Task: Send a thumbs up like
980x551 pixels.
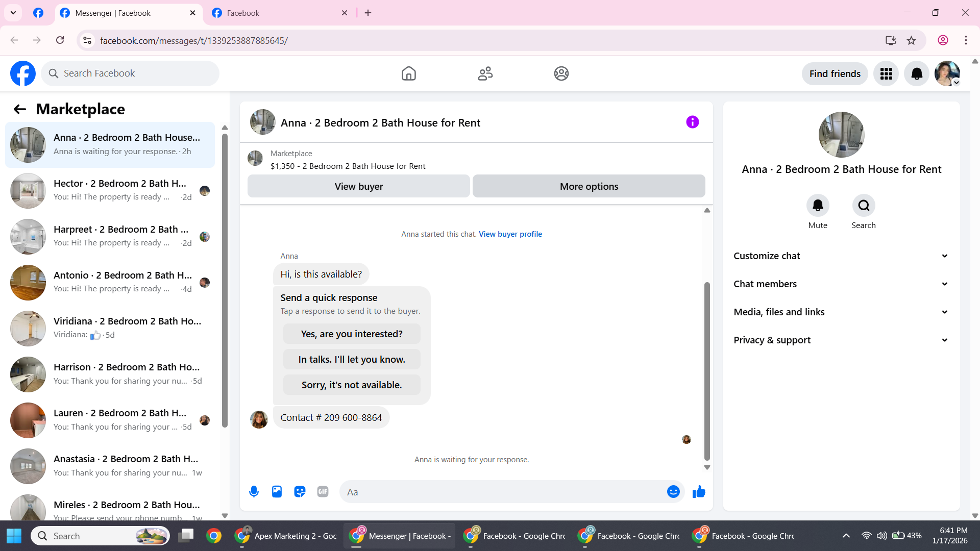Action: tap(699, 492)
